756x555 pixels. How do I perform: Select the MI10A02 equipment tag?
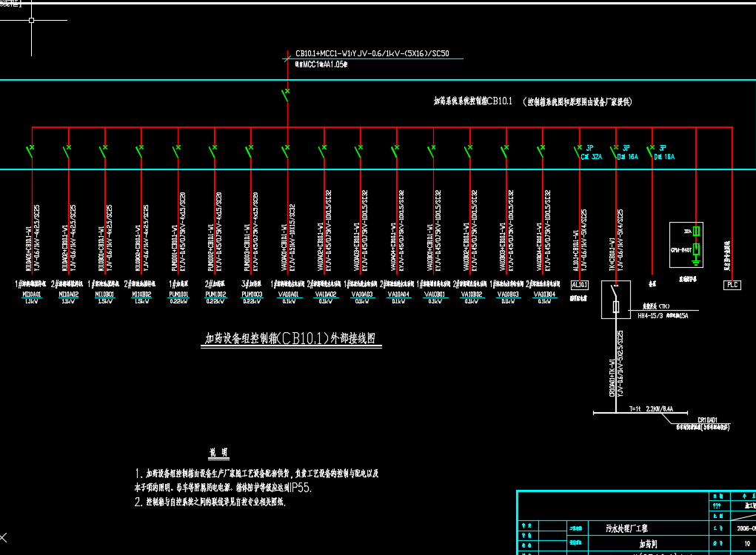(68, 295)
